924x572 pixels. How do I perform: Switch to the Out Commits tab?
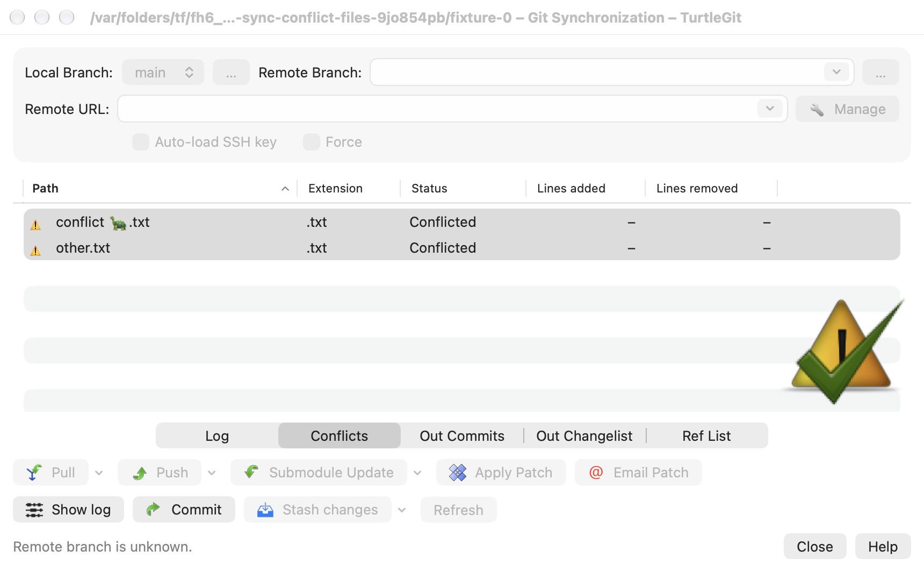(462, 436)
